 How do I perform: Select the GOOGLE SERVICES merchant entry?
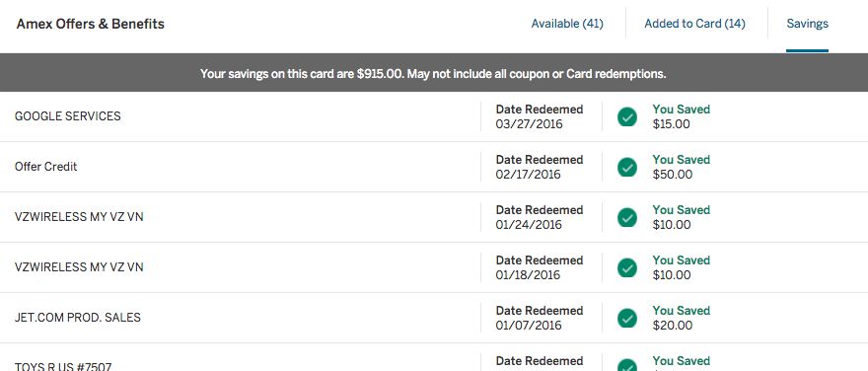pyautogui.click(x=67, y=116)
